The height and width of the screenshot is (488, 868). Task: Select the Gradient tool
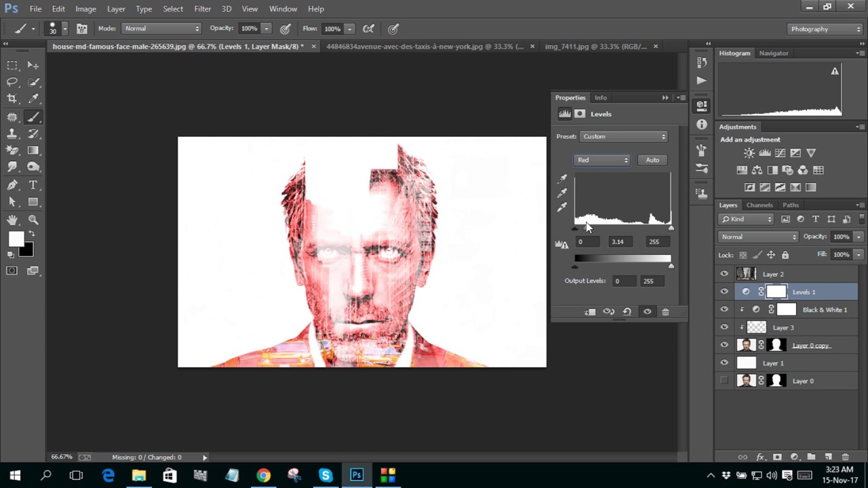[x=33, y=150]
